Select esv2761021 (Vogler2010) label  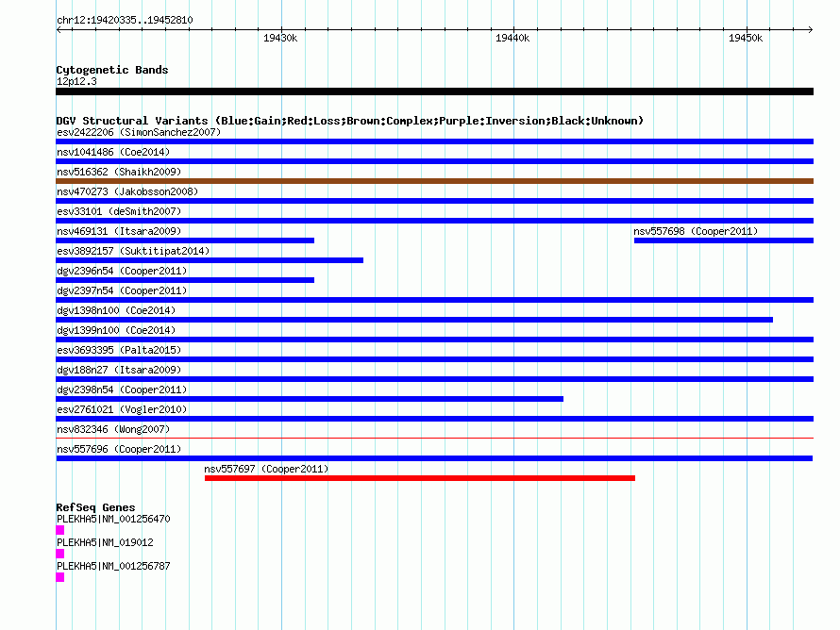(122, 409)
